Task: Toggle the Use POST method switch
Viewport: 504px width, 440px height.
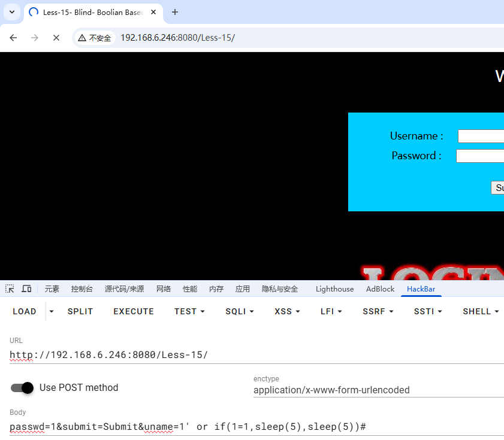Action: point(22,388)
